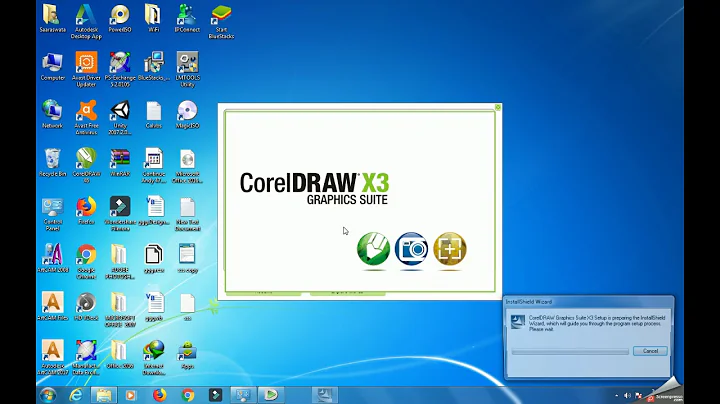Switch to Chrome in the taskbar
The image size is (720, 404).
pyautogui.click(x=187, y=395)
